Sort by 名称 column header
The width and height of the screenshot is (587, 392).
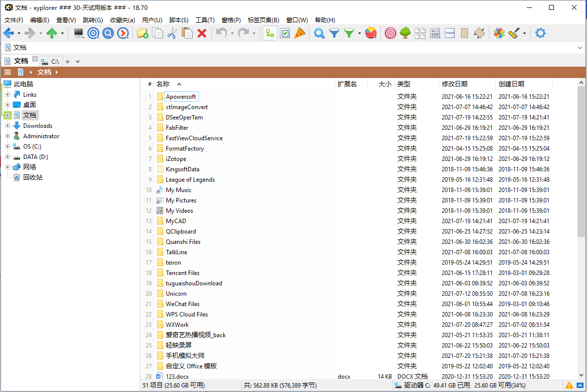244,84
